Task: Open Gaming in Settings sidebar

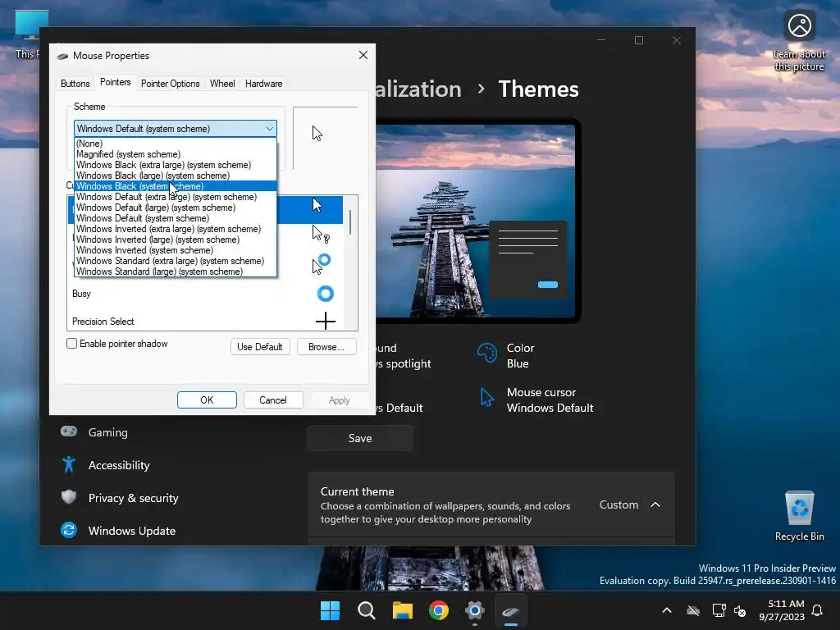Action: point(108,432)
